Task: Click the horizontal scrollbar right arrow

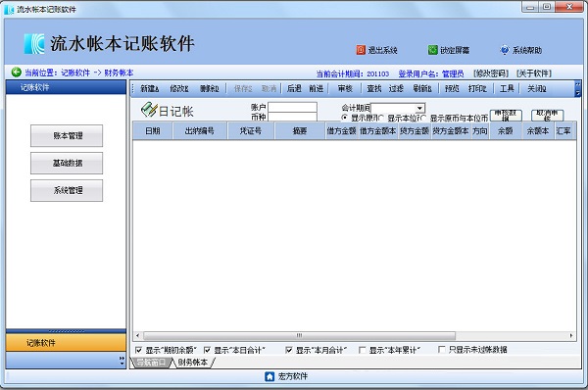Action: point(571,336)
